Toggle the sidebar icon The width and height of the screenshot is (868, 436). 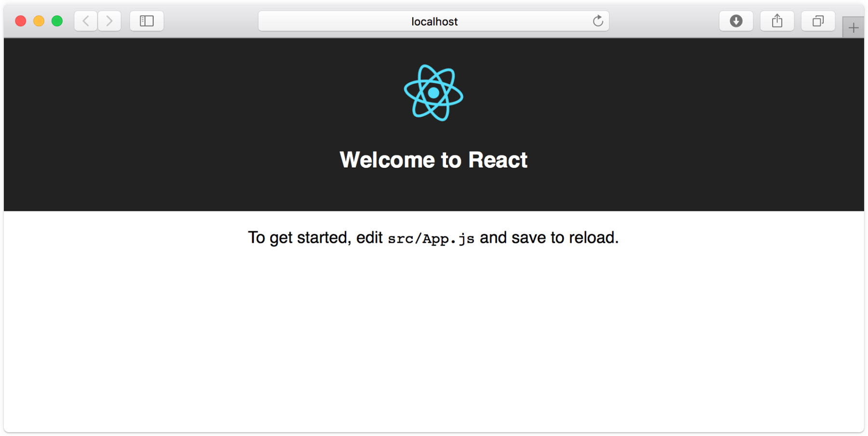(x=147, y=21)
